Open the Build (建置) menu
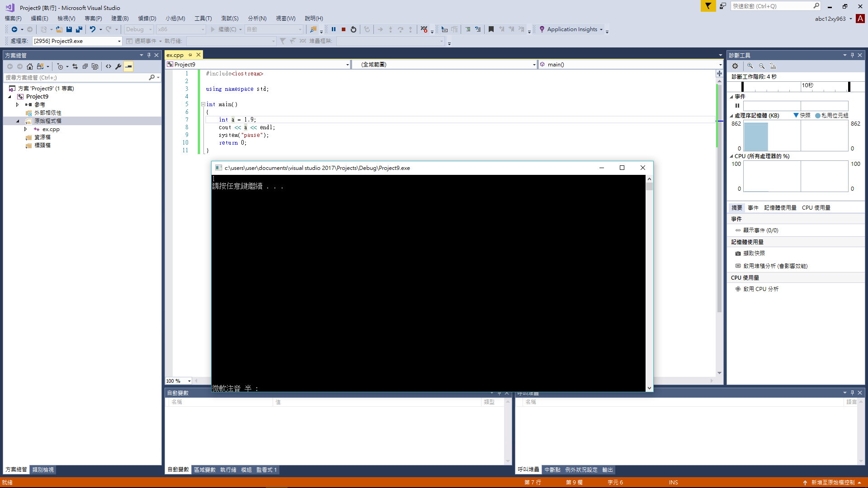Image resolution: width=868 pixels, height=488 pixels. 120,18
